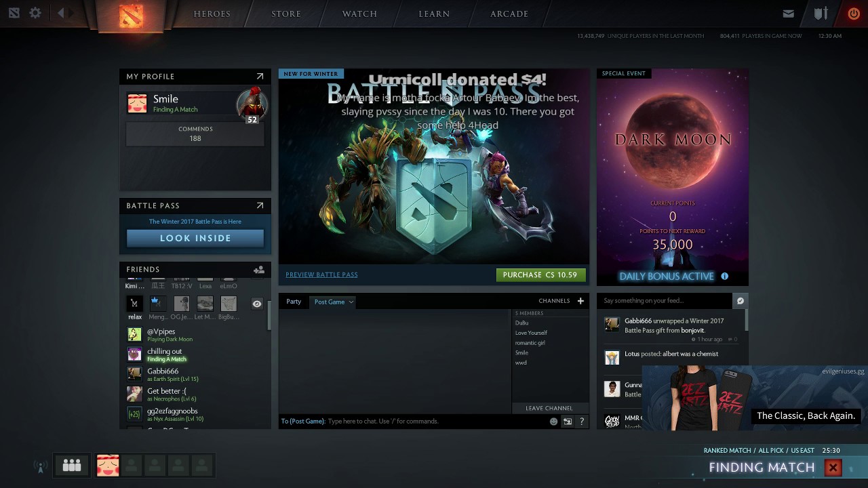
Task: Click Say something on your feed field
Action: point(665,301)
